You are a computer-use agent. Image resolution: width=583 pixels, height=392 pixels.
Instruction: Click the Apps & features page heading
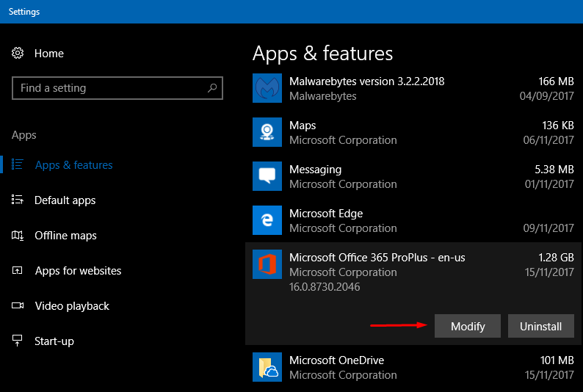point(323,54)
